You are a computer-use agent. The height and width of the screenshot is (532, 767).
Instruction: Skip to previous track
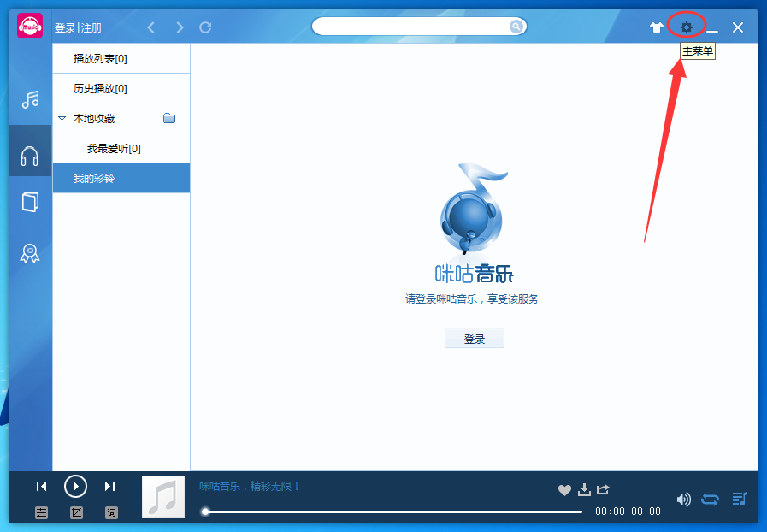coord(42,486)
